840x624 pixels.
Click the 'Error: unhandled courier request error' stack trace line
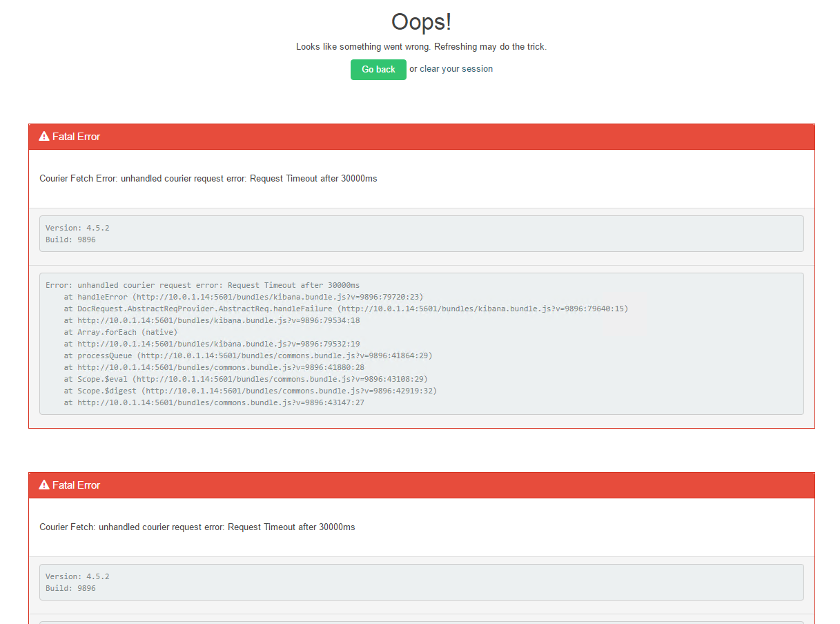(202, 285)
